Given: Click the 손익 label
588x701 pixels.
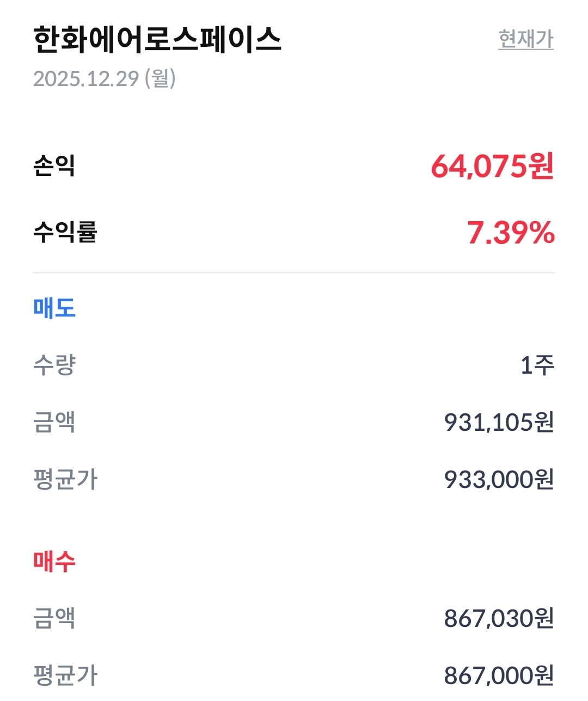Looking at the screenshot, I should [54, 166].
